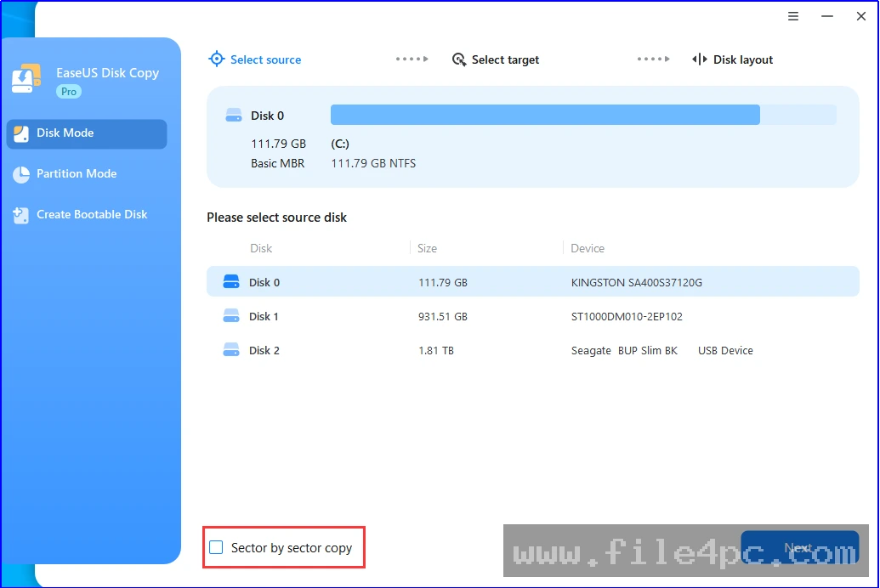880x588 pixels.
Task: Switch to Disk Mode
Action: click(87, 133)
